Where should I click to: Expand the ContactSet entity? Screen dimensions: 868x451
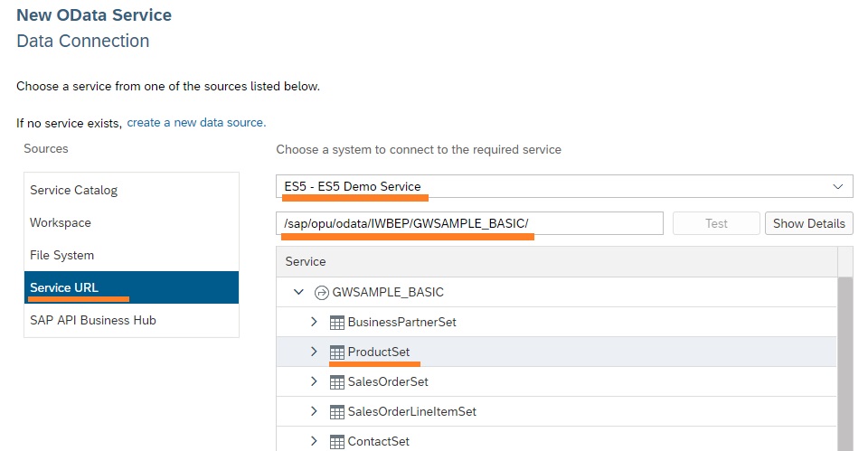click(314, 441)
